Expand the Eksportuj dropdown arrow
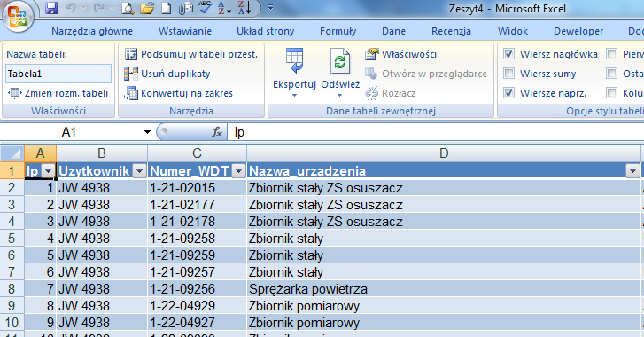Screen dimensions: 644x337 click(x=294, y=96)
